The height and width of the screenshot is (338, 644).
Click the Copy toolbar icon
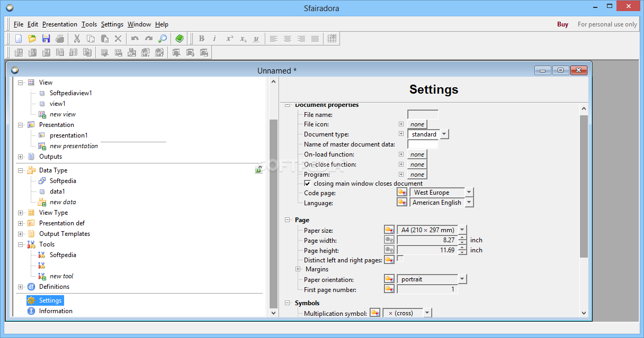[91, 39]
